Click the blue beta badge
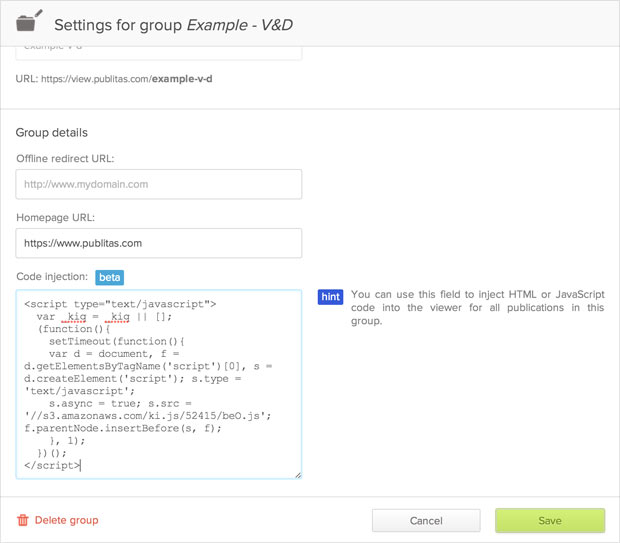This screenshot has width=620, height=543. pos(109,277)
